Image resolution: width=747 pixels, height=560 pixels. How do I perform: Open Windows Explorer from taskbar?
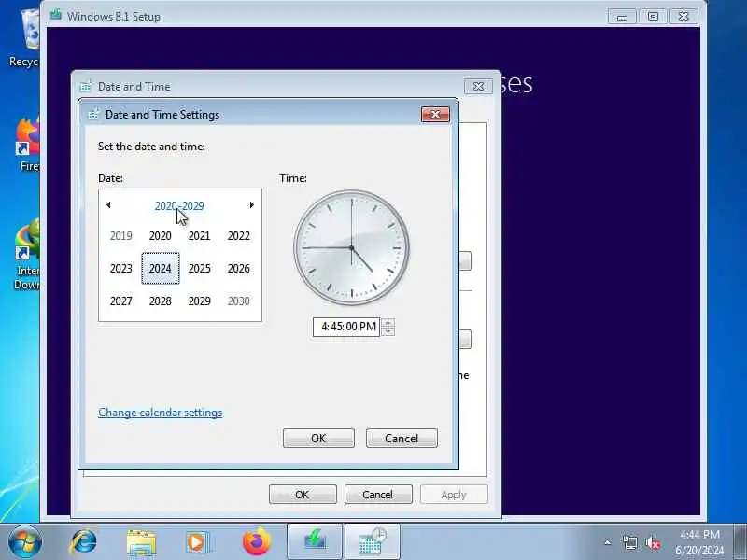pyautogui.click(x=141, y=542)
